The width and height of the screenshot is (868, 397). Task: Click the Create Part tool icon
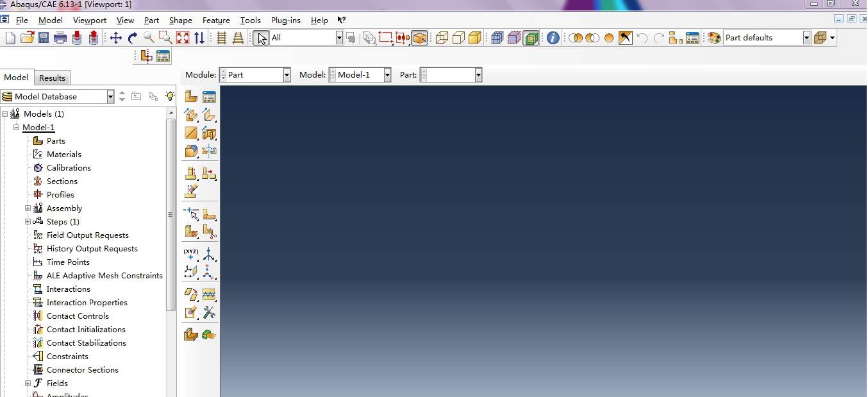191,97
